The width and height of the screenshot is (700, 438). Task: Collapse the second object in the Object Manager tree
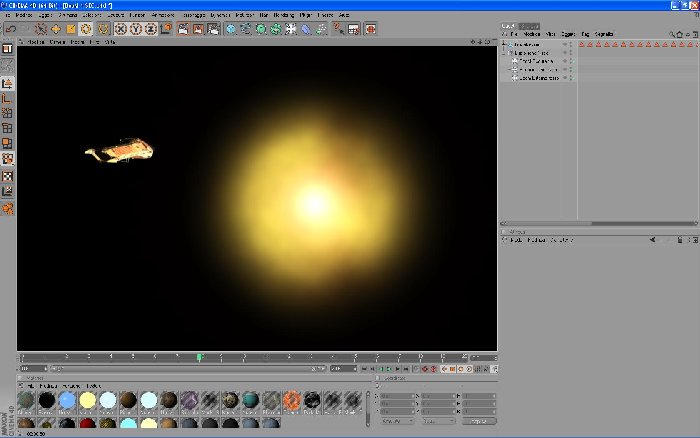coord(504,53)
